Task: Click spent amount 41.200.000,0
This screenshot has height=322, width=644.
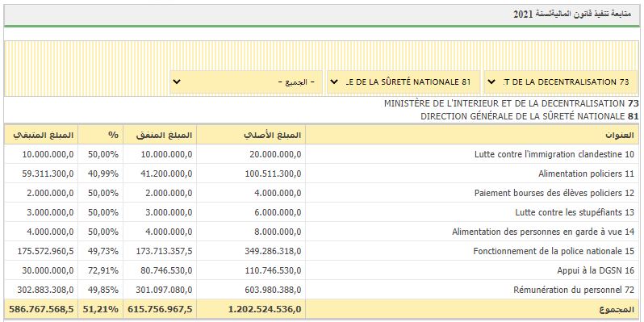Action: click(x=166, y=174)
